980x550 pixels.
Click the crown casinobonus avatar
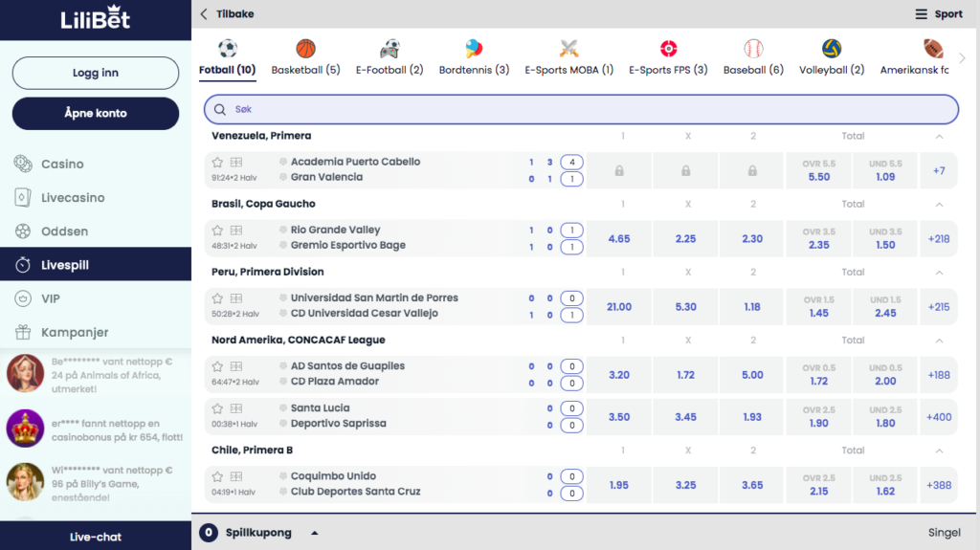point(25,429)
